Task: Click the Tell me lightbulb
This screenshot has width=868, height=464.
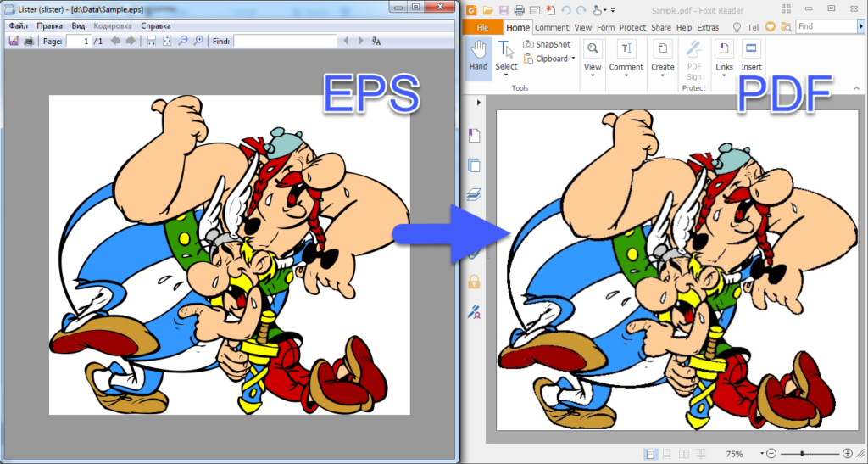Action: pos(737,26)
